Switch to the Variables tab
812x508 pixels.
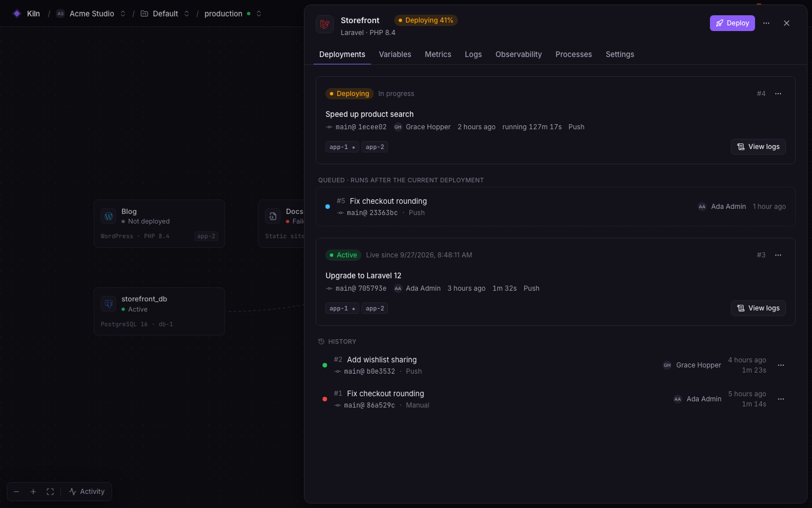pyautogui.click(x=395, y=54)
